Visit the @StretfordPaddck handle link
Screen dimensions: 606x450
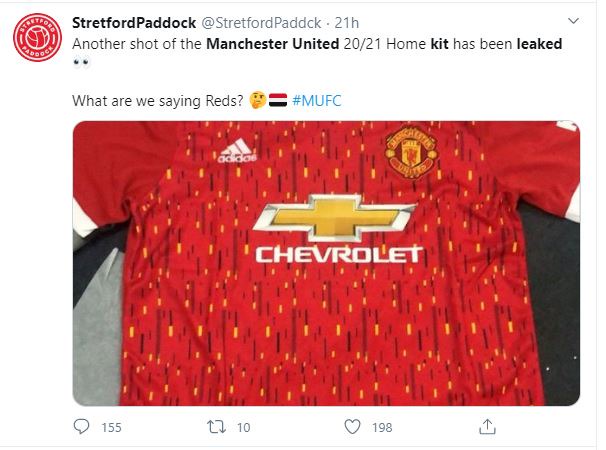[x=262, y=23]
